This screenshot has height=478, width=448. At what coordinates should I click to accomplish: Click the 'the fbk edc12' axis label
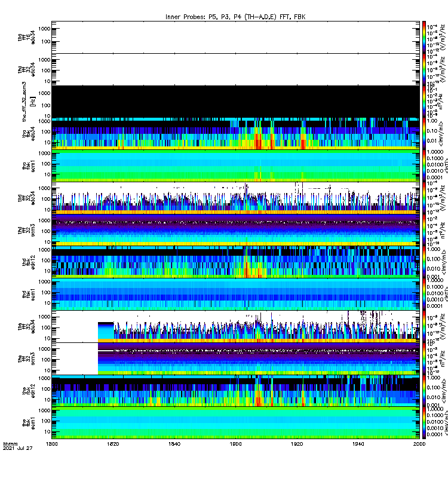pyautogui.click(x=29, y=391)
